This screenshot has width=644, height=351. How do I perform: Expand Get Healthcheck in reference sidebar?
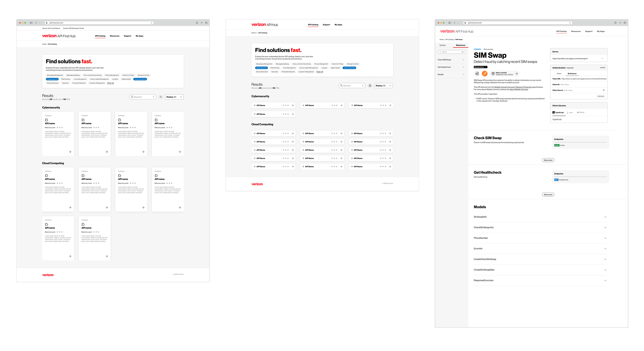[x=451, y=67]
